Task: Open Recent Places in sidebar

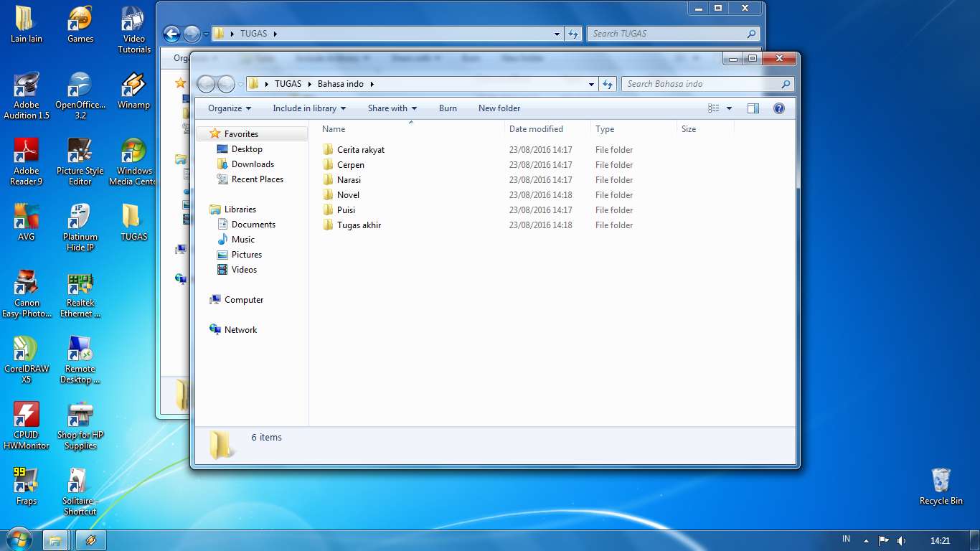Action: coord(250,179)
